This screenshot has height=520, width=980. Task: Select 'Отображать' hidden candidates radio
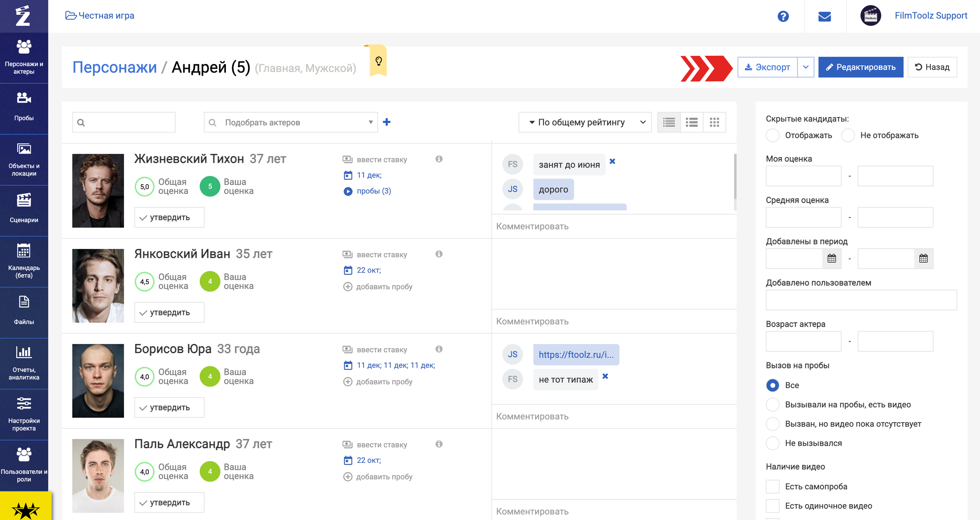point(773,135)
